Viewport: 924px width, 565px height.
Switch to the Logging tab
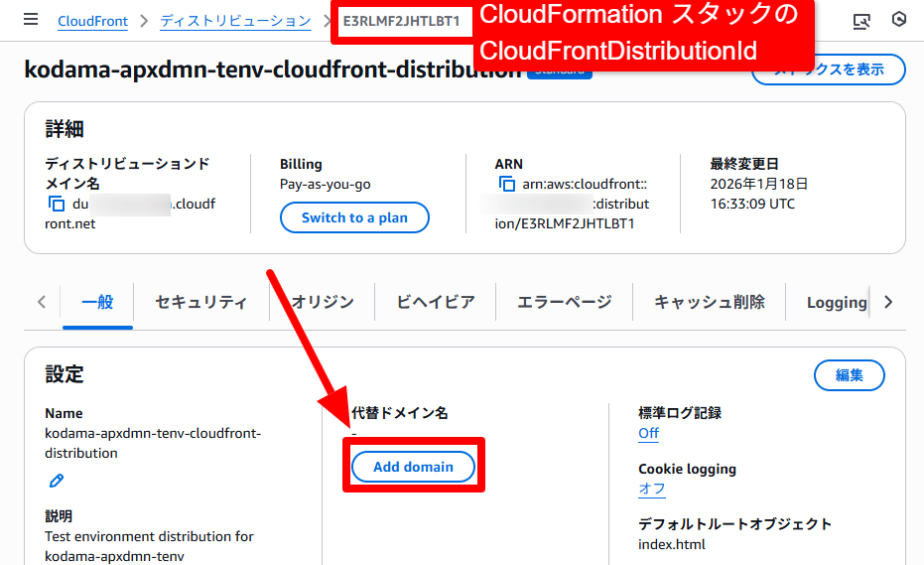[836, 303]
